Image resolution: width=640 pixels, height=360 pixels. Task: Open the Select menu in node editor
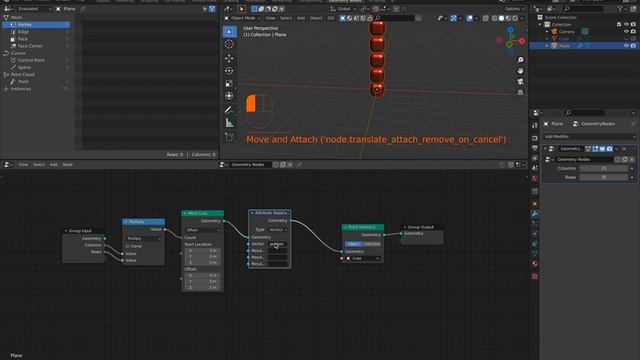coord(39,164)
